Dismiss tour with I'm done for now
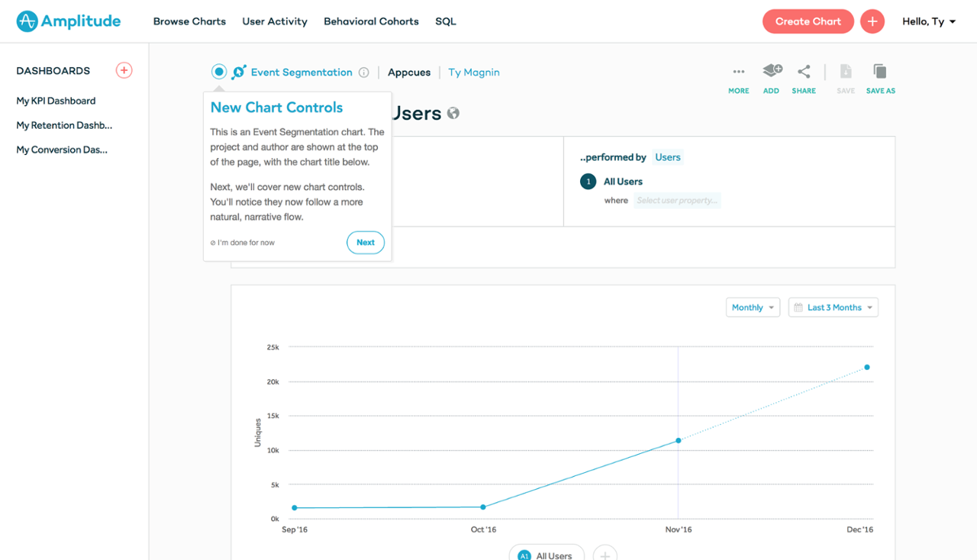Screen dimensions: 977x560 243,243
